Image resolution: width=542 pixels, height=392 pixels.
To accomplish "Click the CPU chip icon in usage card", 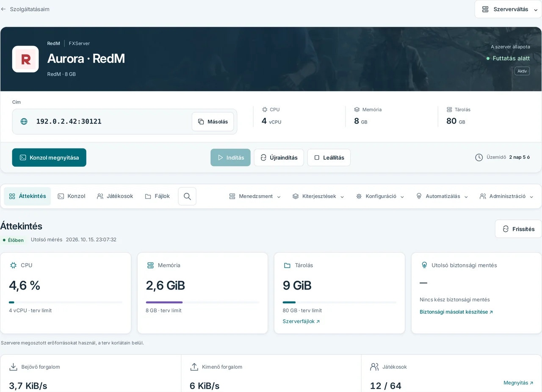I will (13, 265).
